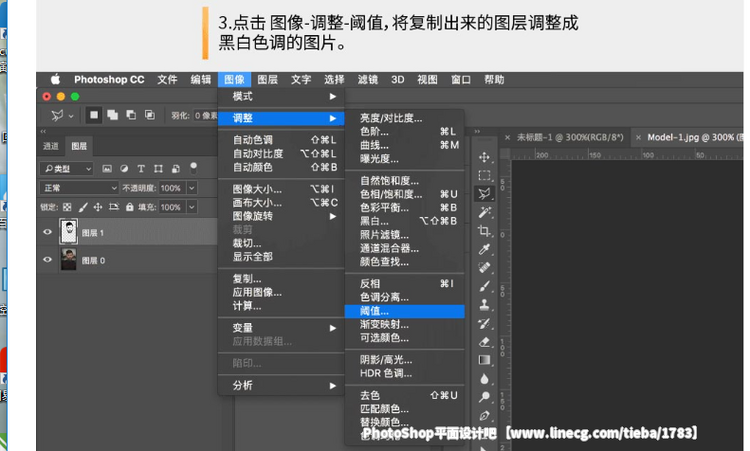Click 自动色调 menu command
This screenshot has height=451, width=750.
coord(281,140)
